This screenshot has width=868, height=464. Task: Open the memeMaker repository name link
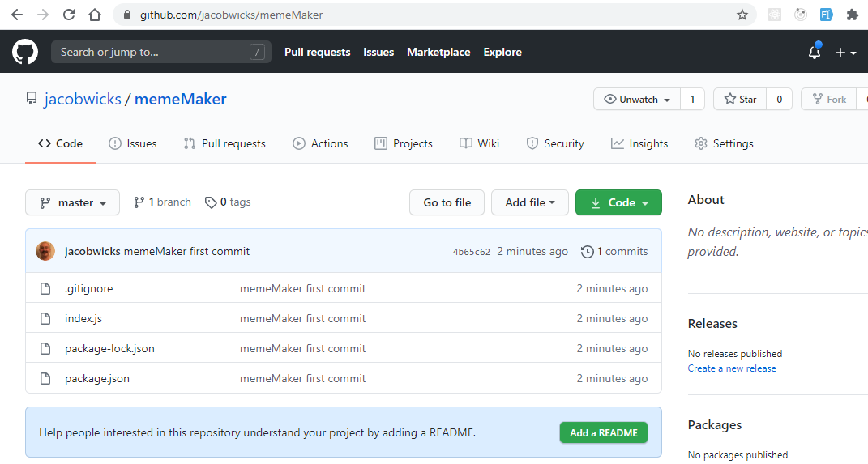181,99
